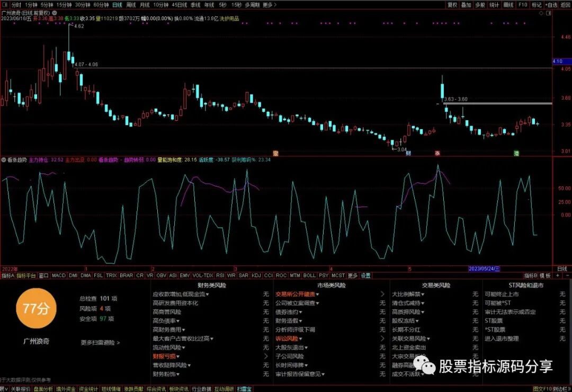Expand the 应收款增加,低现金流 item
Image resolution: width=572 pixels, height=392 pixels.
coord(181,294)
